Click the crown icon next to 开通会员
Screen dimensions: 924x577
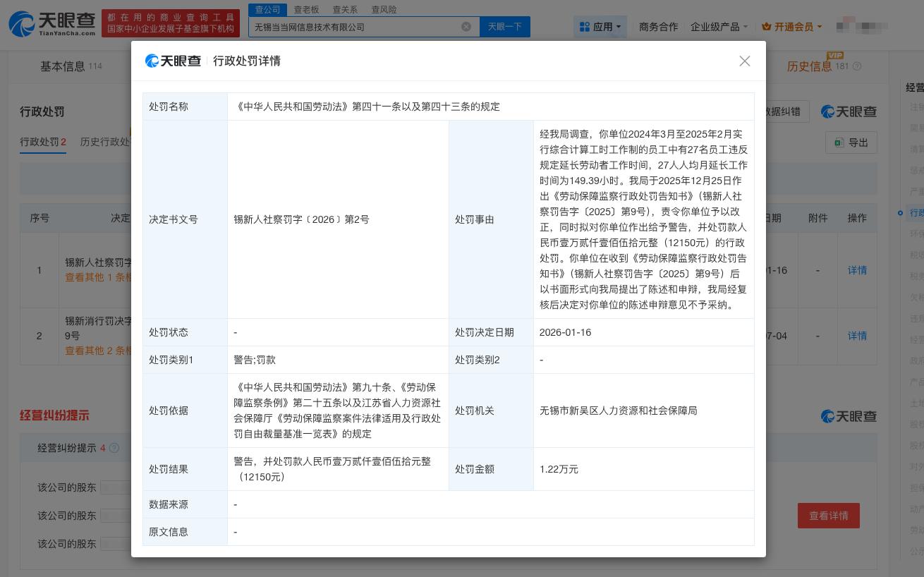tap(766, 27)
